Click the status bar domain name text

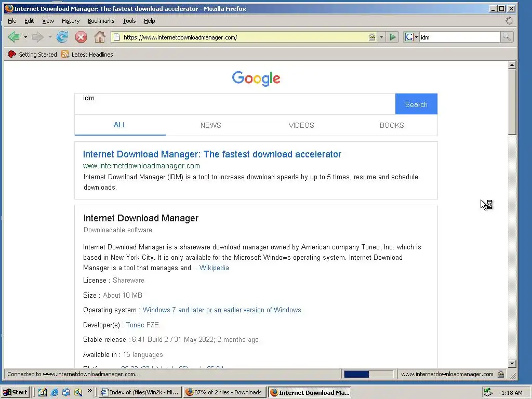447,374
